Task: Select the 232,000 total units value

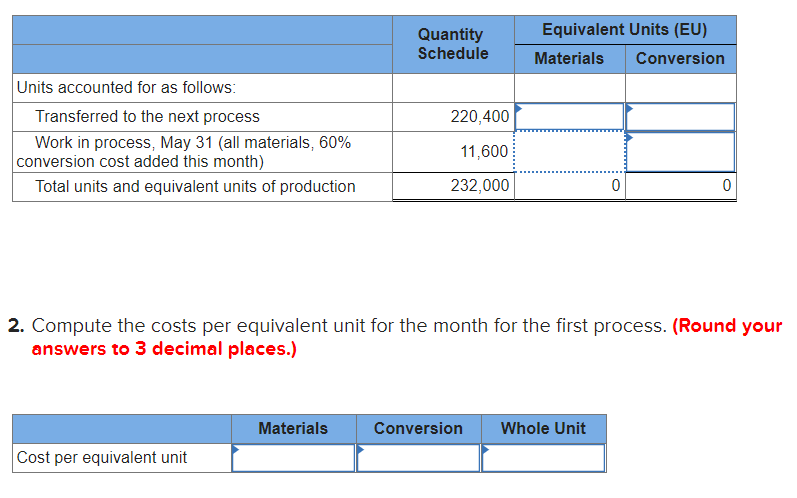Action: [x=479, y=185]
